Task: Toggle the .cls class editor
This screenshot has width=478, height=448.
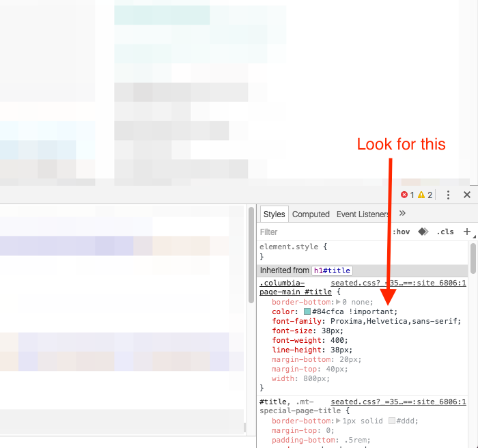Action: pyautogui.click(x=445, y=232)
